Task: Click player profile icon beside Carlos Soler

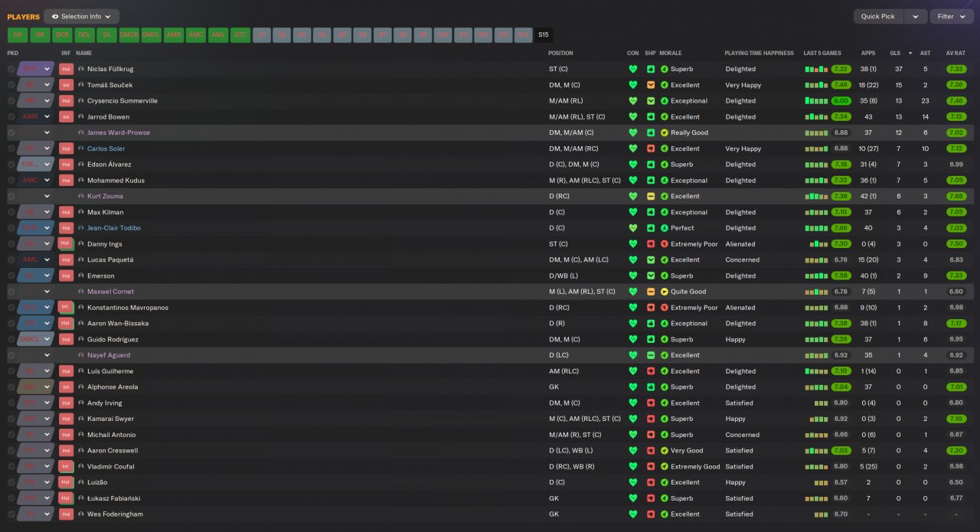Action: click(81, 149)
